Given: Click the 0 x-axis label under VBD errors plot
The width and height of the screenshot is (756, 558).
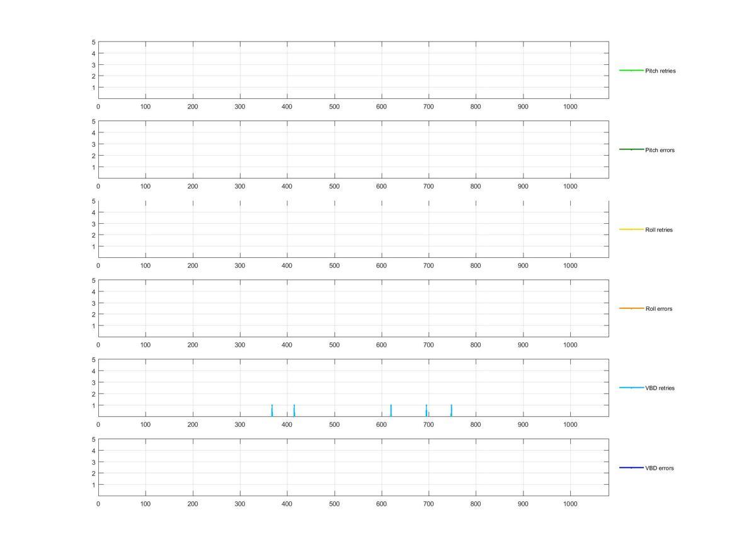Looking at the screenshot, I should pos(98,504).
